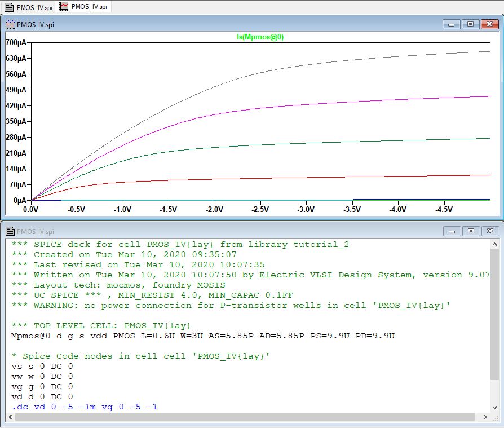Screen dimensions: 504x428
Task: Close the waveform plot window
Action: point(489,24)
